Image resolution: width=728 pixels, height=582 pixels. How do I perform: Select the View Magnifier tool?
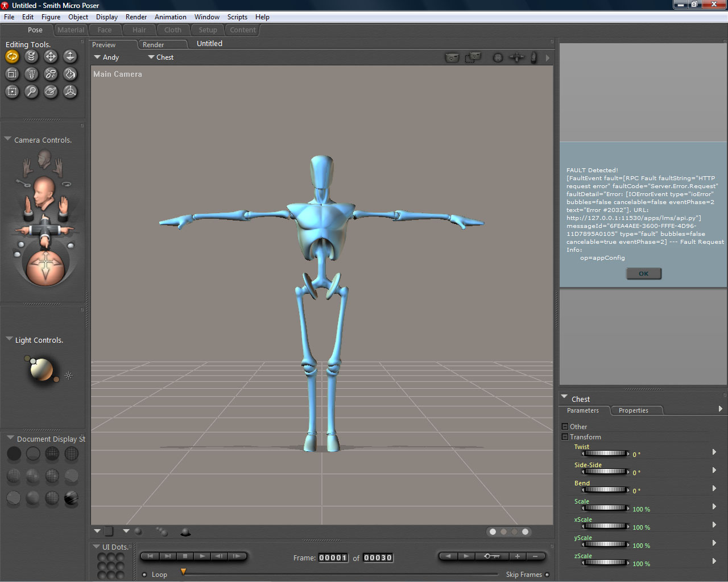point(31,92)
